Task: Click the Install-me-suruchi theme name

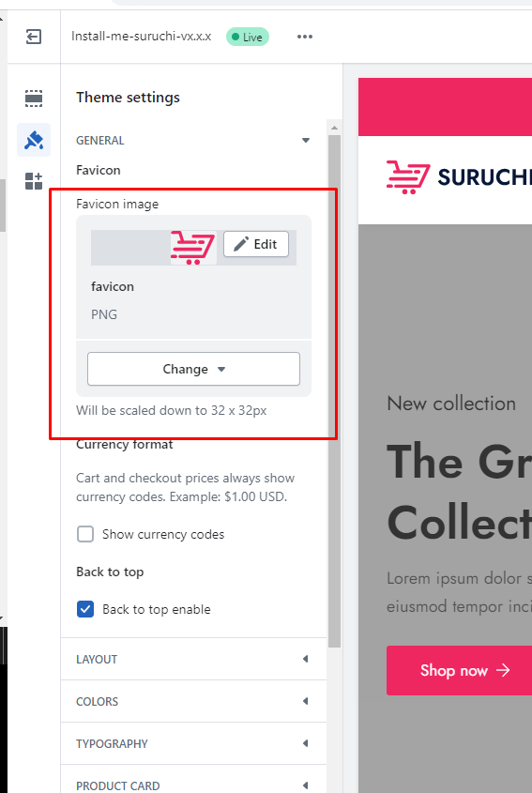Action: tap(141, 37)
